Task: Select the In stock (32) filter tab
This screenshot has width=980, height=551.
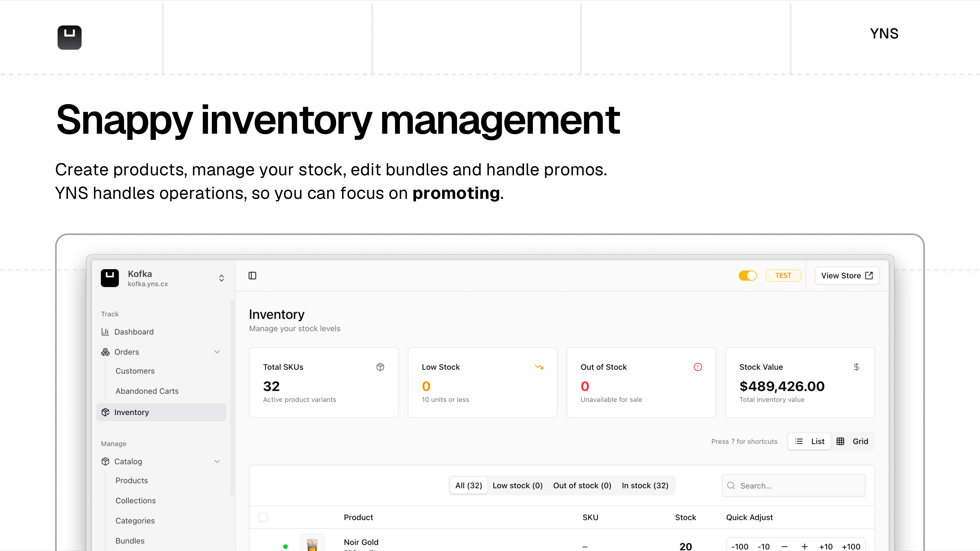Action: coord(645,486)
